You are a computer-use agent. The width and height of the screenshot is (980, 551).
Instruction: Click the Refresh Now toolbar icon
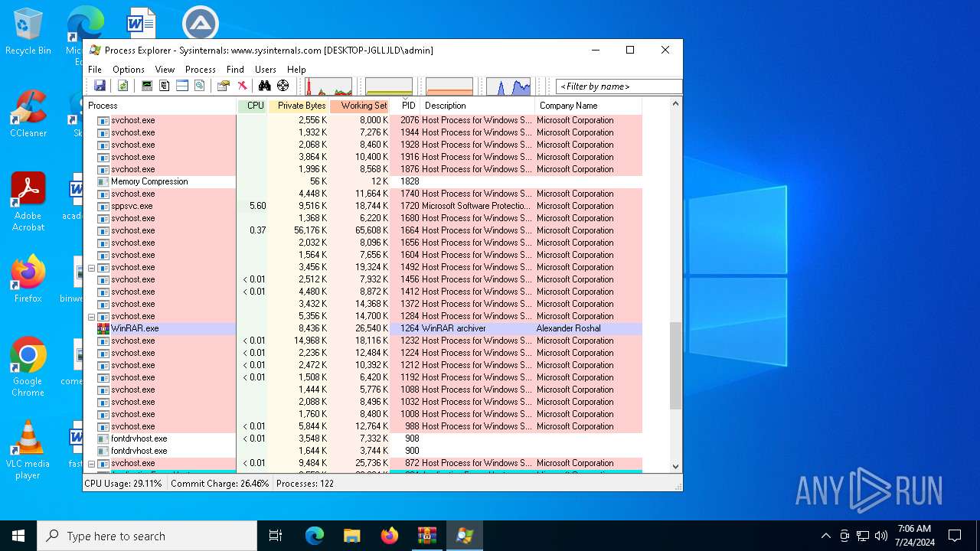click(x=122, y=86)
